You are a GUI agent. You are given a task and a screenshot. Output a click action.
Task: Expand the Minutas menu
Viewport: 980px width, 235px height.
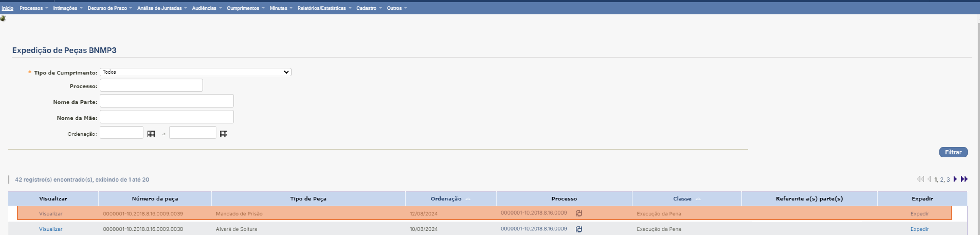(x=281, y=8)
